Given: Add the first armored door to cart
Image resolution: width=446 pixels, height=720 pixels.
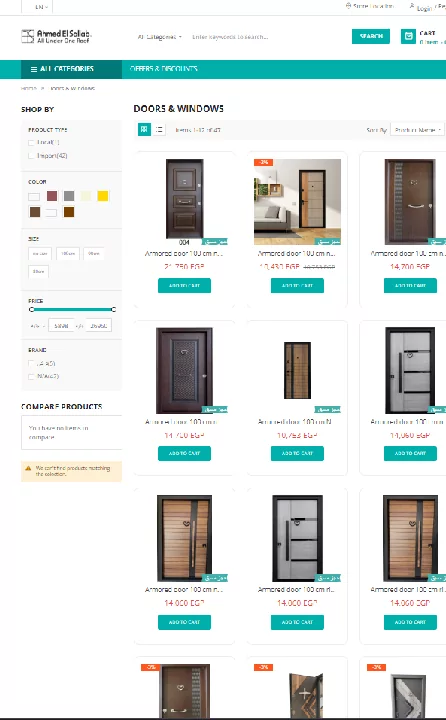Looking at the screenshot, I should [184, 286].
